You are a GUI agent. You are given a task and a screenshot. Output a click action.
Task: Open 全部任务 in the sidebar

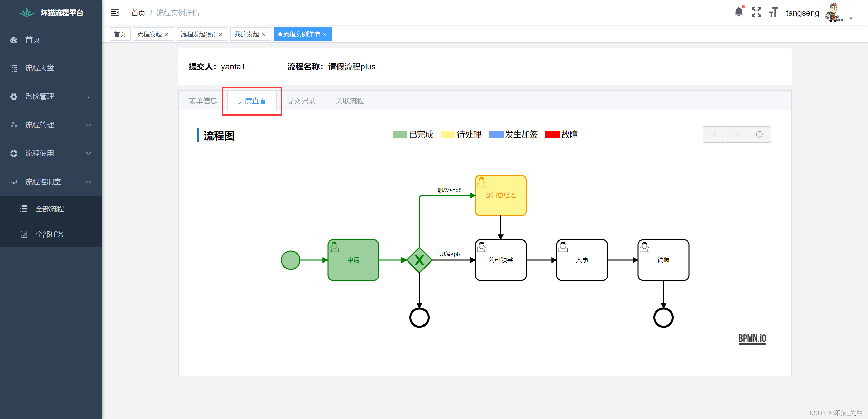(50, 234)
